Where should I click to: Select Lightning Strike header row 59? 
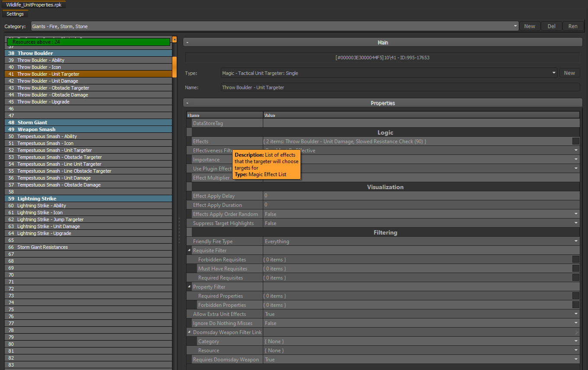pyautogui.click(x=88, y=199)
